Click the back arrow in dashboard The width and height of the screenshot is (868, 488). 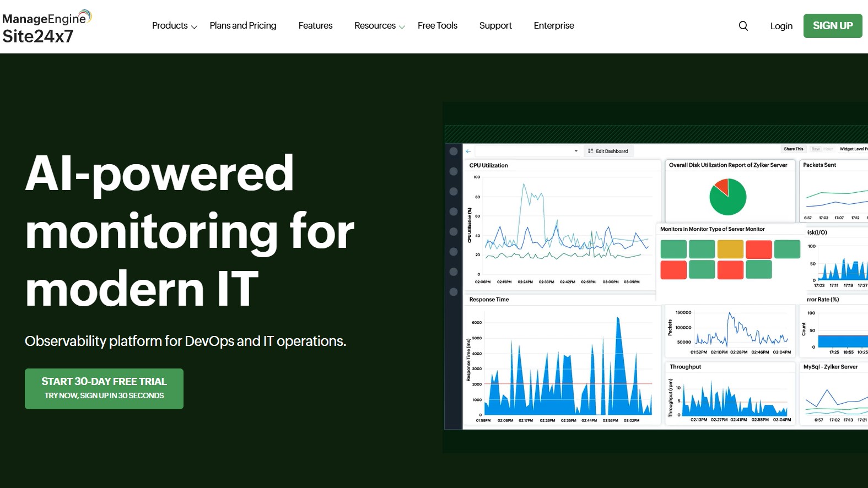[x=468, y=151]
